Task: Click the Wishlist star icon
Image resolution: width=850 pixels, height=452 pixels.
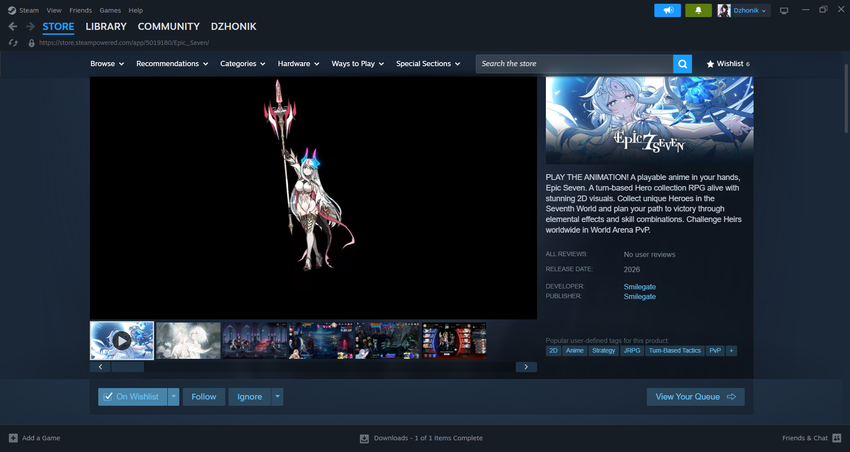Action: tap(710, 64)
